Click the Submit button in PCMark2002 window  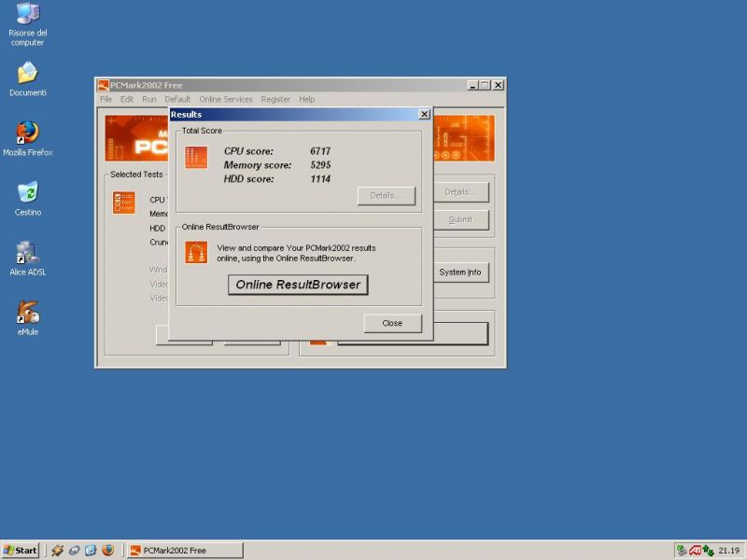[460, 219]
